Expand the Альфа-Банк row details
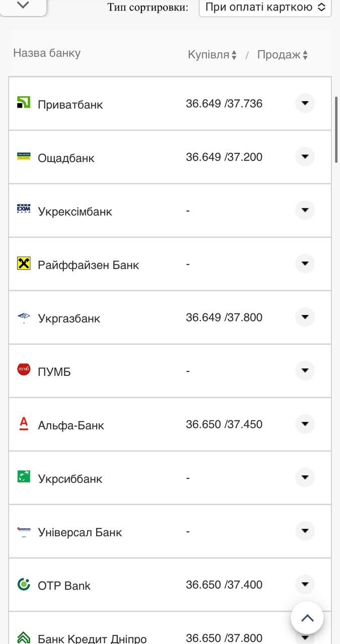The width and height of the screenshot is (340, 644). [x=305, y=424]
